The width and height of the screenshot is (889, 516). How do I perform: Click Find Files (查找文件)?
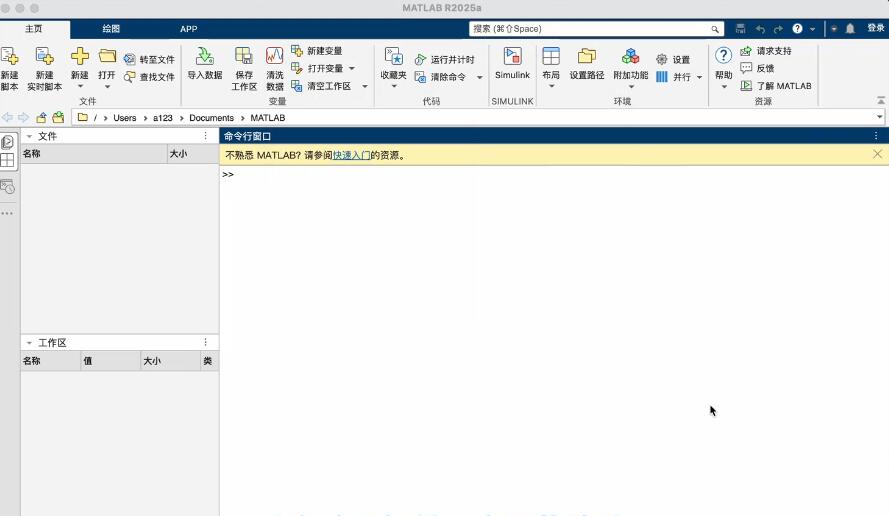(149, 77)
